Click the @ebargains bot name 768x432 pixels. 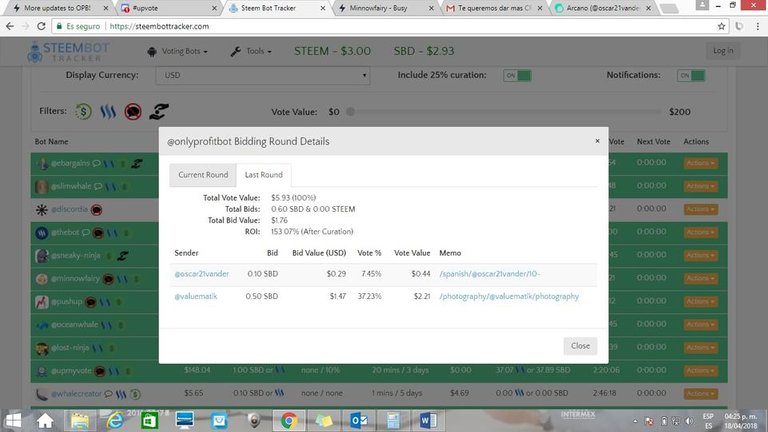coord(71,163)
